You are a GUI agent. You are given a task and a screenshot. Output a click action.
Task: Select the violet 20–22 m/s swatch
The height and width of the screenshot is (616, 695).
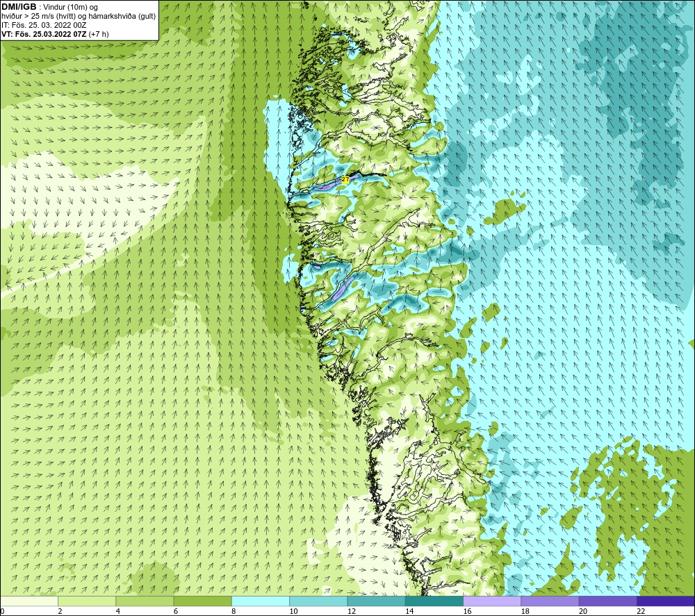point(607,601)
